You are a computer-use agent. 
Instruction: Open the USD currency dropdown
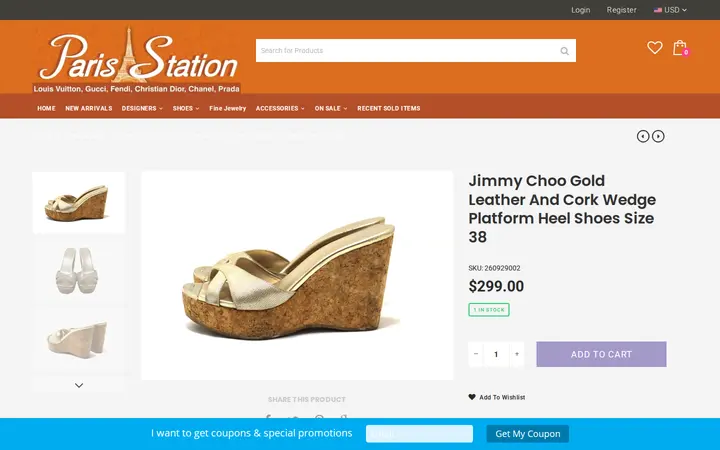point(670,10)
